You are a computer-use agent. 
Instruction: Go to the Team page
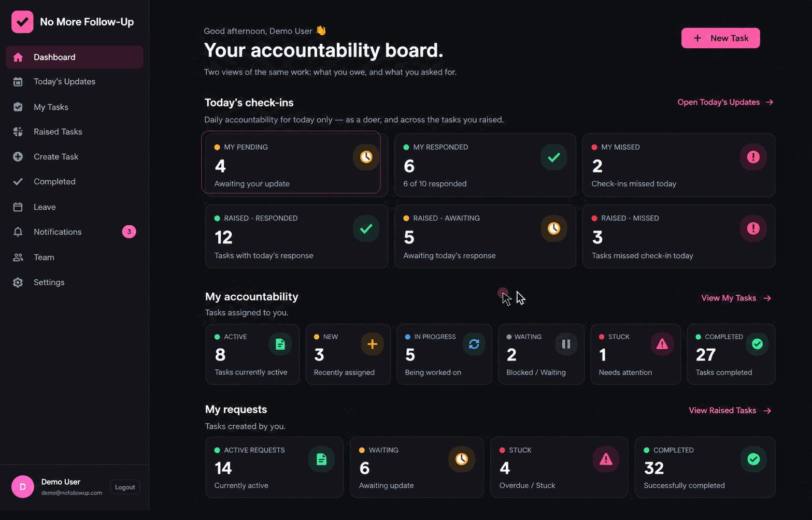pos(75,257)
